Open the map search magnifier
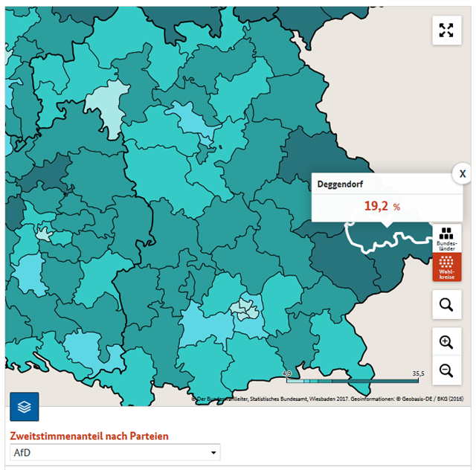The width and height of the screenshot is (476, 470). point(446,304)
